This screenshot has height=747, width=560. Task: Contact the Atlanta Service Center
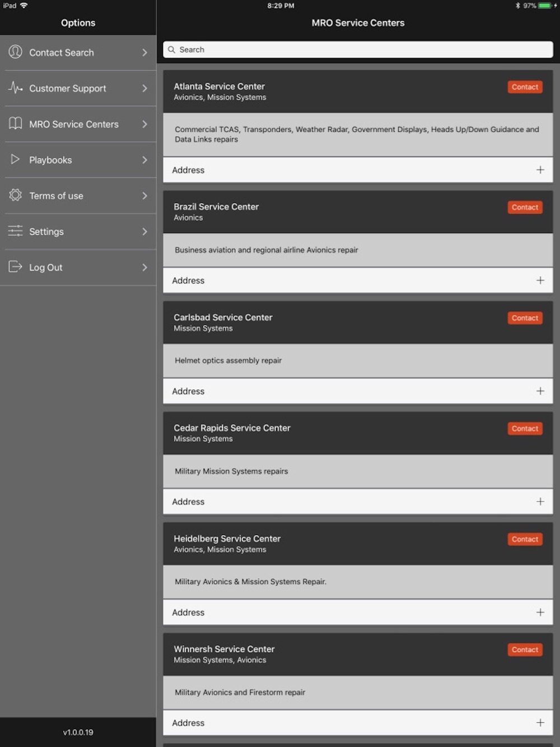(525, 87)
